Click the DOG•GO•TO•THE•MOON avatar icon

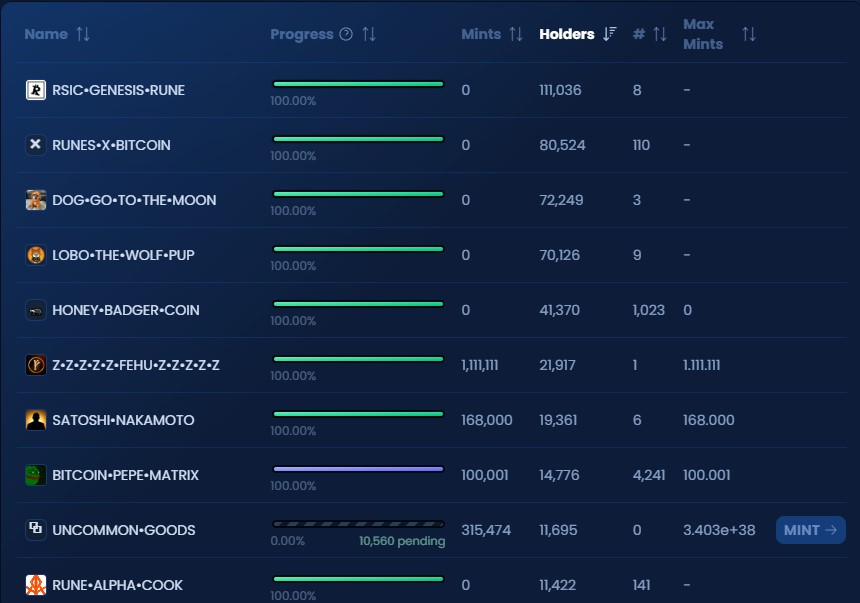pos(36,200)
